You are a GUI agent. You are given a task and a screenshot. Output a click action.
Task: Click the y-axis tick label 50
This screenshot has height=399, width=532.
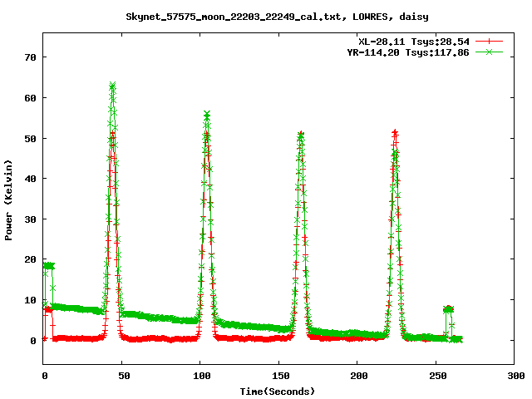30,139
